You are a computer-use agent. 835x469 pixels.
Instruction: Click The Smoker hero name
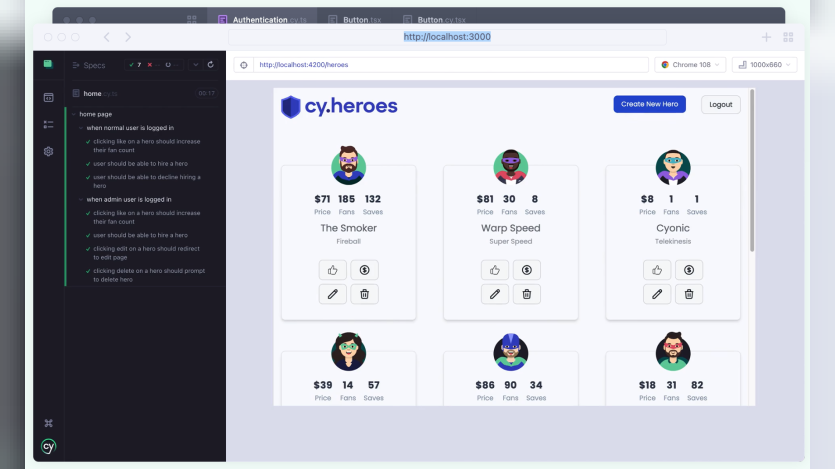[x=348, y=228]
